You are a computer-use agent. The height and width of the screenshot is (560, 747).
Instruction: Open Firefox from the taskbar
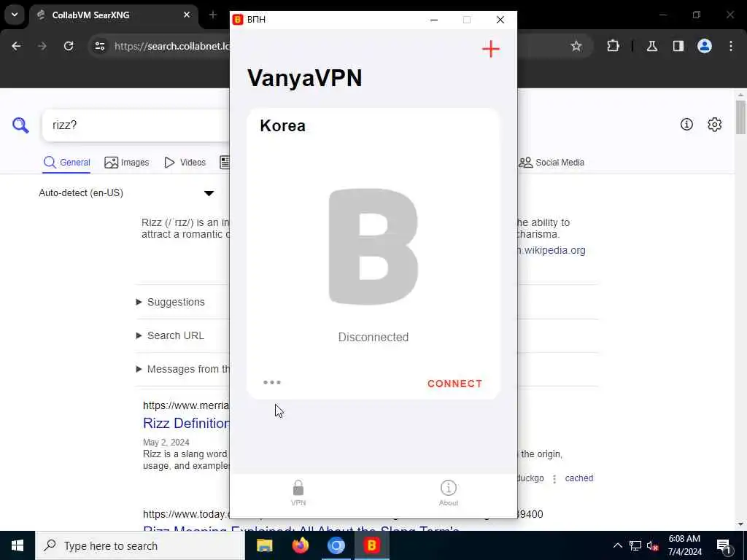[x=300, y=545]
